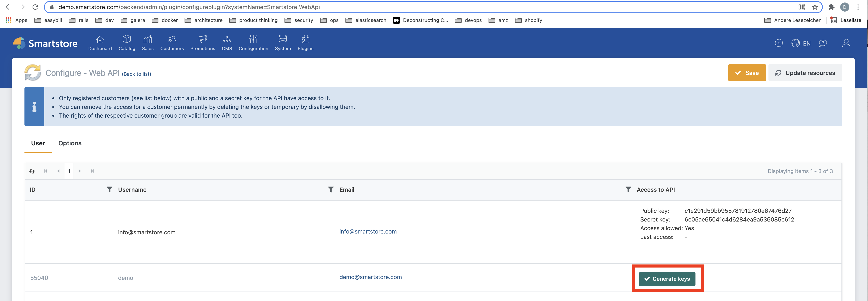Open browser extensions puzzle icon

(x=831, y=7)
